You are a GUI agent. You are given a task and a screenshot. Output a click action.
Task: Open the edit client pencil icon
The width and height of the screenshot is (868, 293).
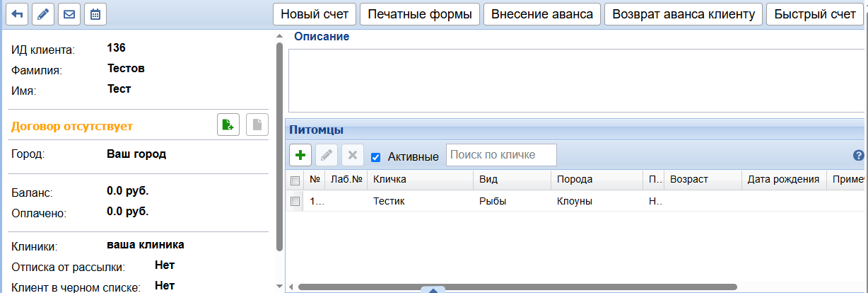(x=43, y=13)
